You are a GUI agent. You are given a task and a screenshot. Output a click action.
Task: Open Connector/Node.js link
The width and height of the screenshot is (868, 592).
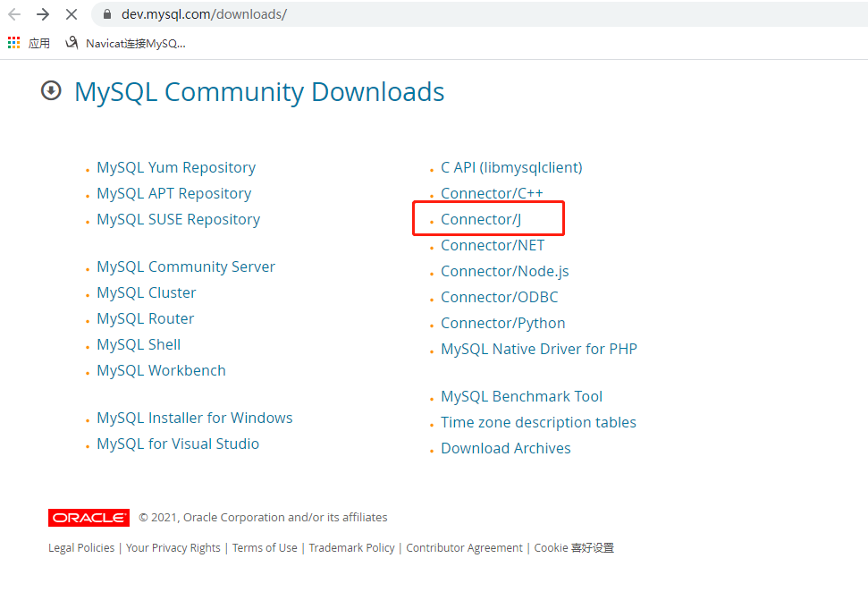504,271
